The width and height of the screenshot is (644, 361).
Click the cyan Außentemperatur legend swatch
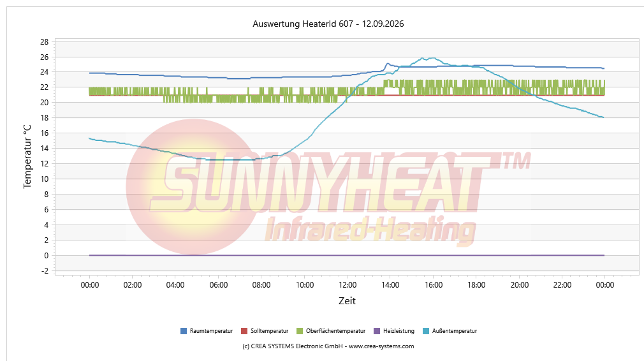pos(425,331)
